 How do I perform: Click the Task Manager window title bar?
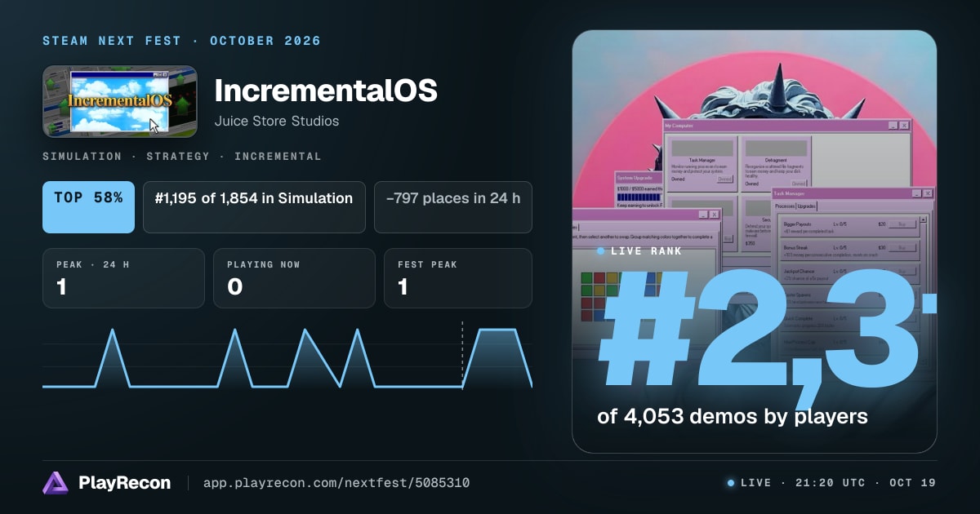point(853,193)
